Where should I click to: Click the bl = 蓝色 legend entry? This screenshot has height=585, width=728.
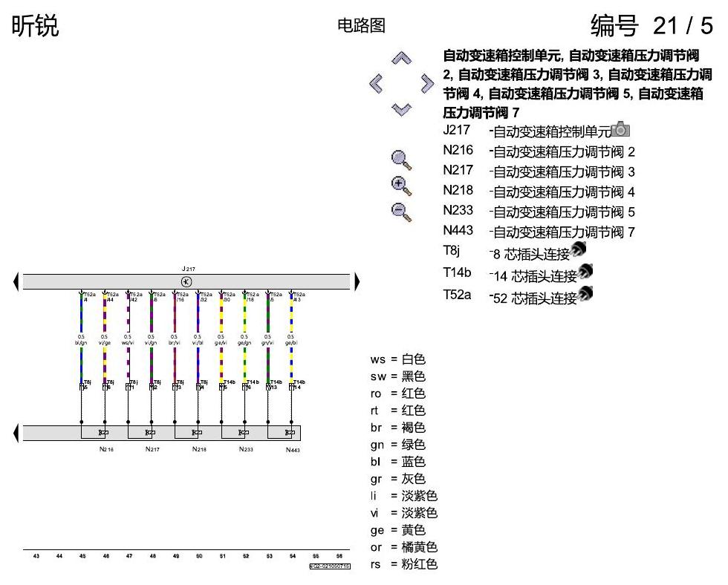[398, 462]
